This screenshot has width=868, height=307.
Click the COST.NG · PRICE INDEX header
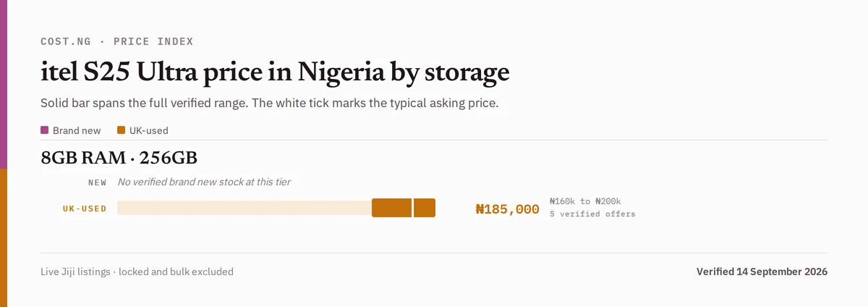(117, 42)
